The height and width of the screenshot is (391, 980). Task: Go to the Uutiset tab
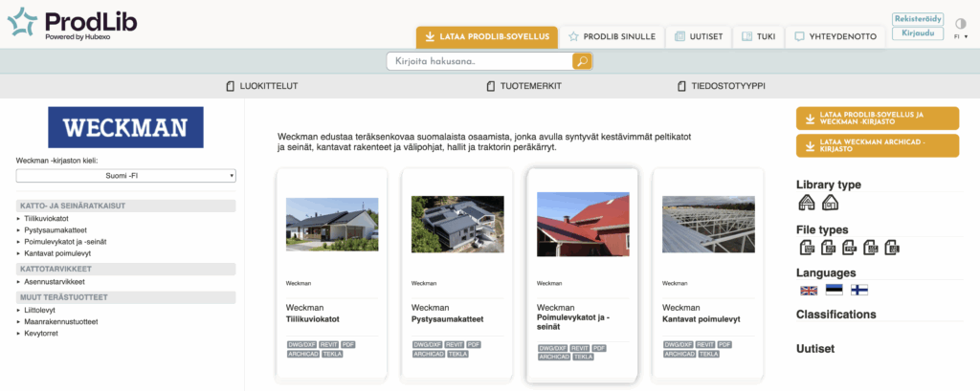[699, 37]
